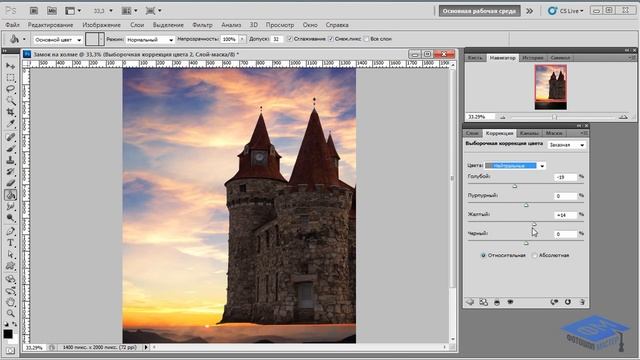This screenshot has width=640, height=360.
Task: Open the Цвета colors dropdown
Action: (516, 166)
